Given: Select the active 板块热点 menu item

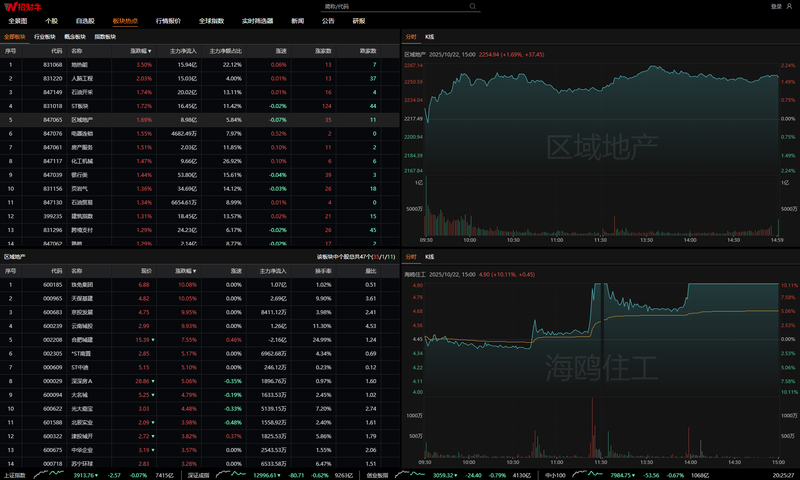Looking at the screenshot, I should tap(125, 21).
